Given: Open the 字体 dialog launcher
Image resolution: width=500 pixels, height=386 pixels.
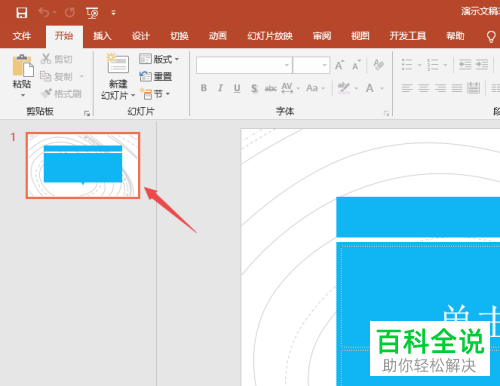Looking at the screenshot, I should point(386,113).
